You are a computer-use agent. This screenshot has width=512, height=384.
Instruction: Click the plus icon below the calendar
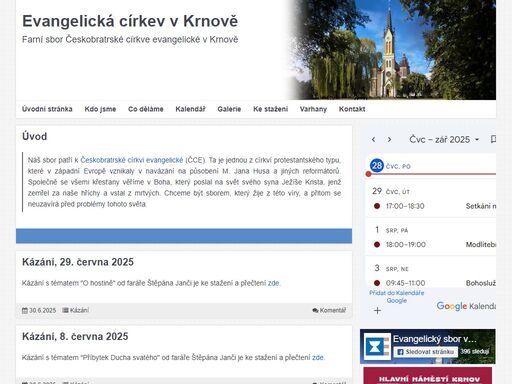(x=377, y=311)
